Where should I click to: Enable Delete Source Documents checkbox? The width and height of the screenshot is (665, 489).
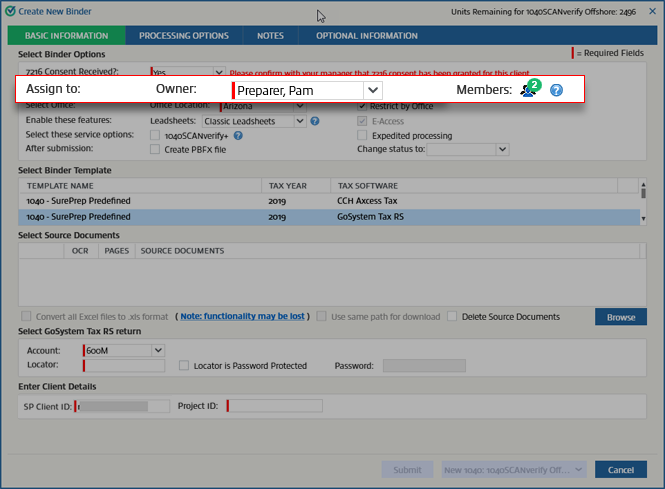[453, 317]
